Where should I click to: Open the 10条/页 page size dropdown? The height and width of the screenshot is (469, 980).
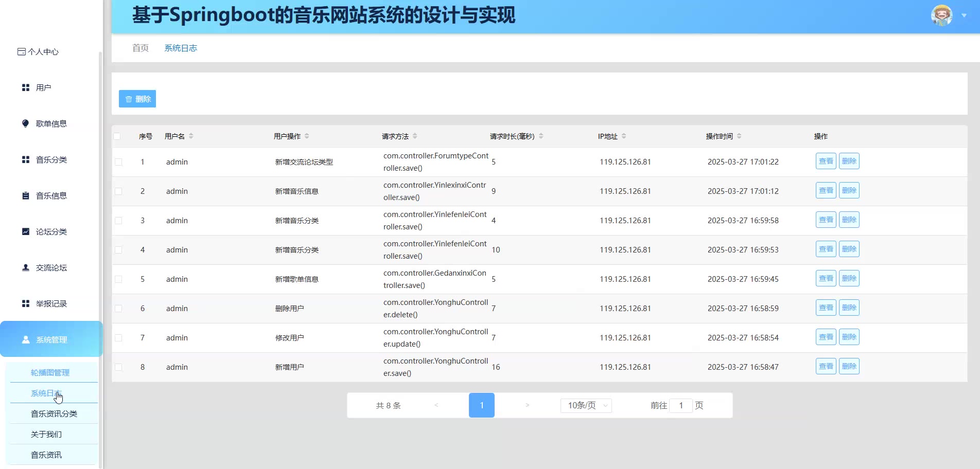click(x=586, y=405)
